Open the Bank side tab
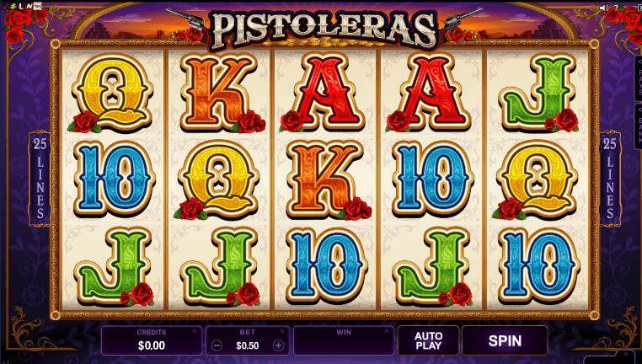The image size is (642, 364). point(639,126)
